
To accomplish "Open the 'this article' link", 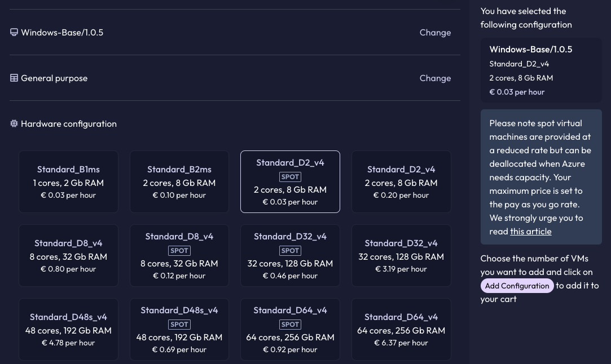I will pyautogui.click(x=531, y=231).
